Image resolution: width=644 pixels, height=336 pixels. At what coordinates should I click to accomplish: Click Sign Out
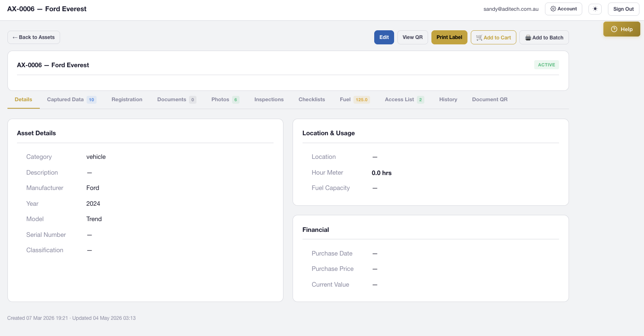[x=623, y=9]
